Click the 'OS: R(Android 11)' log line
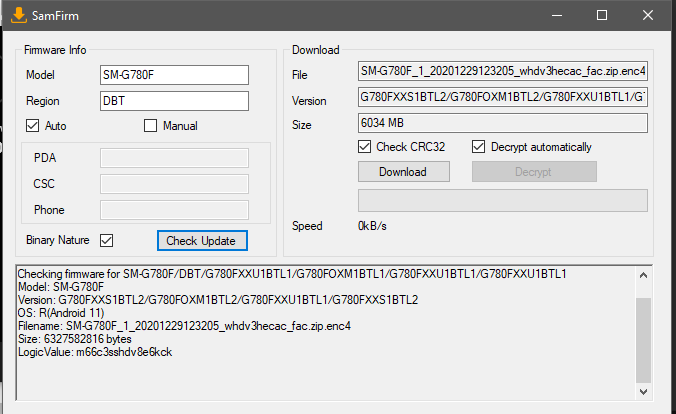The image size is (676, 414). pos(61,313)
